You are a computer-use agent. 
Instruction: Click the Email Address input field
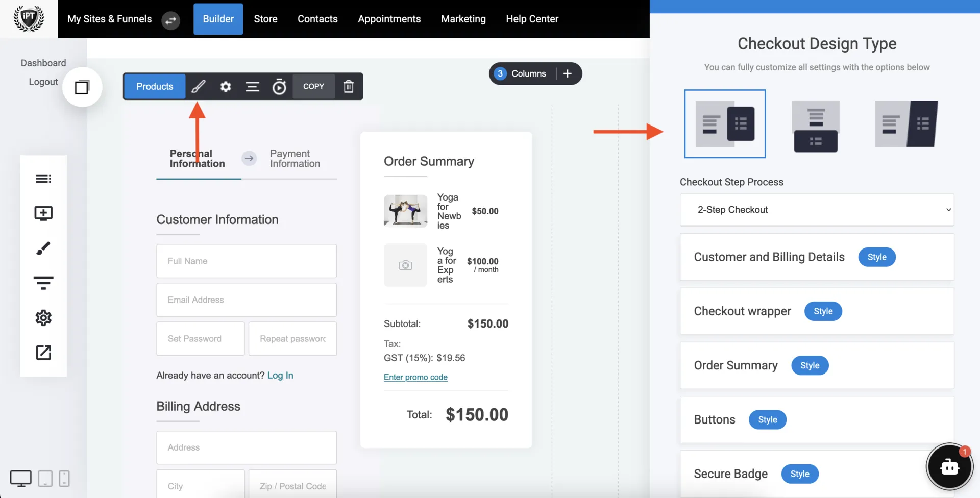[247, 300]
